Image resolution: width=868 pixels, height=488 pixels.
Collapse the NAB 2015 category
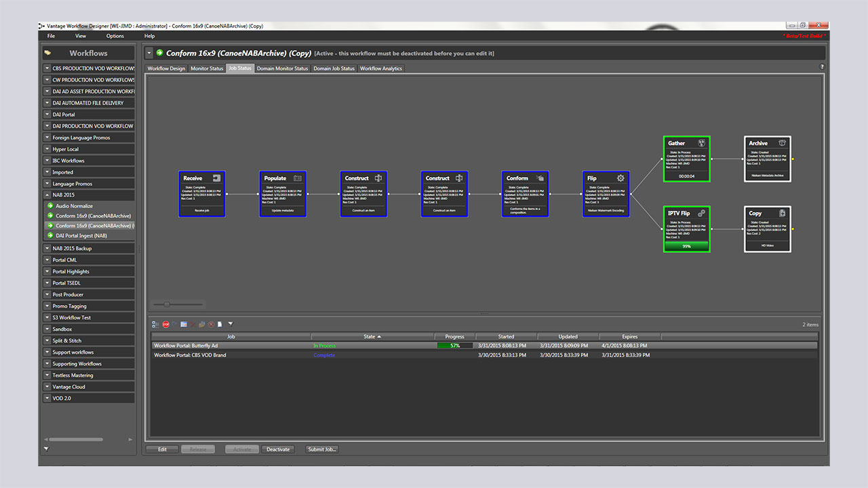(47, 195)
